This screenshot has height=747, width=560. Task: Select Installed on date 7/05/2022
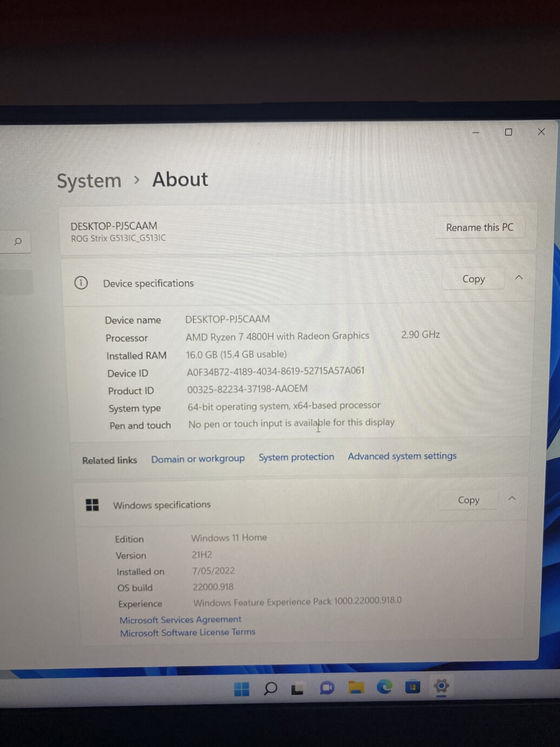pos(213,571)
